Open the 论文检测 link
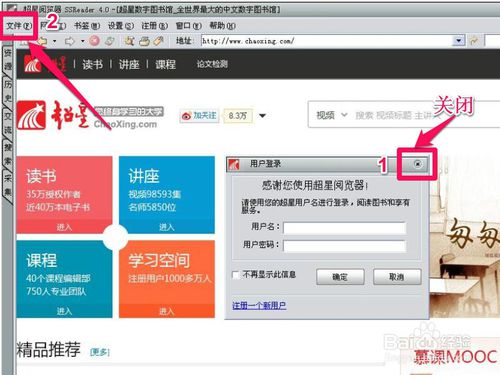This screenshot has height=375, width=500. pos(212,64)
